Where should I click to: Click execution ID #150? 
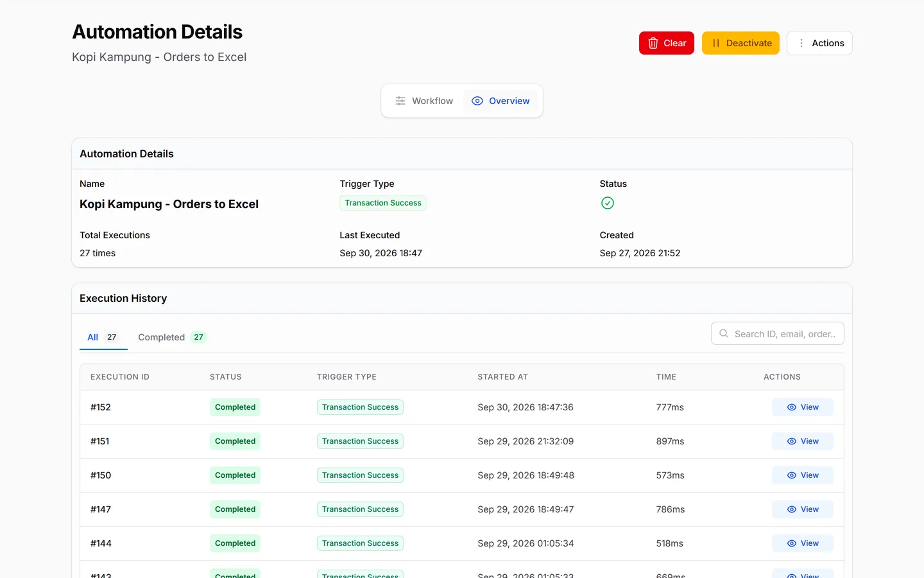pos(101,475)
